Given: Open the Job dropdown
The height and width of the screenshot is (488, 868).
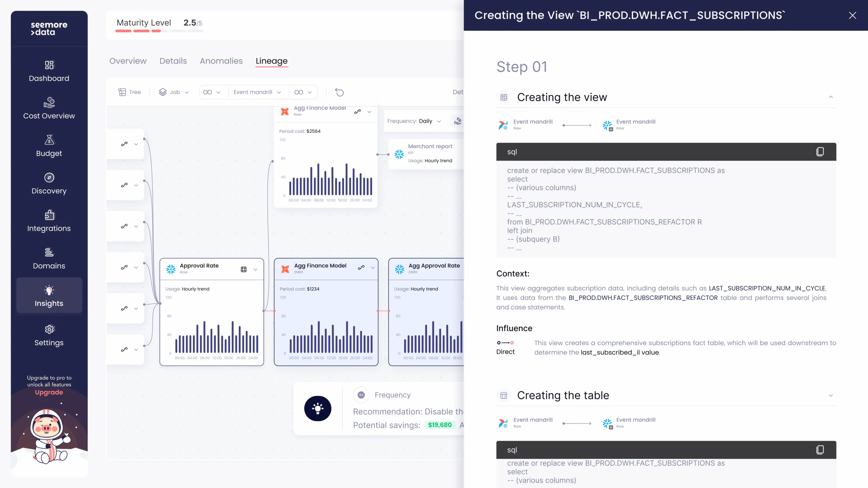Looking at the screenshot, I should [x=174, y=92].
